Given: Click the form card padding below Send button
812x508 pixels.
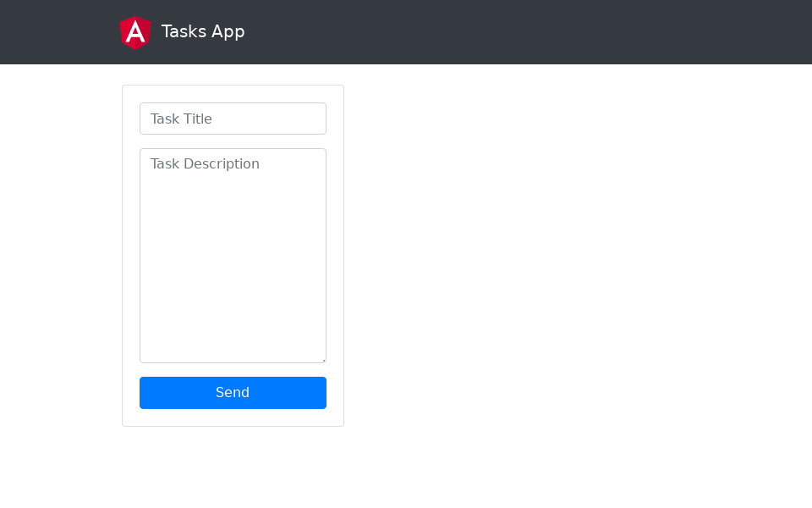Looking at the screenshot, I should (233, 417).
